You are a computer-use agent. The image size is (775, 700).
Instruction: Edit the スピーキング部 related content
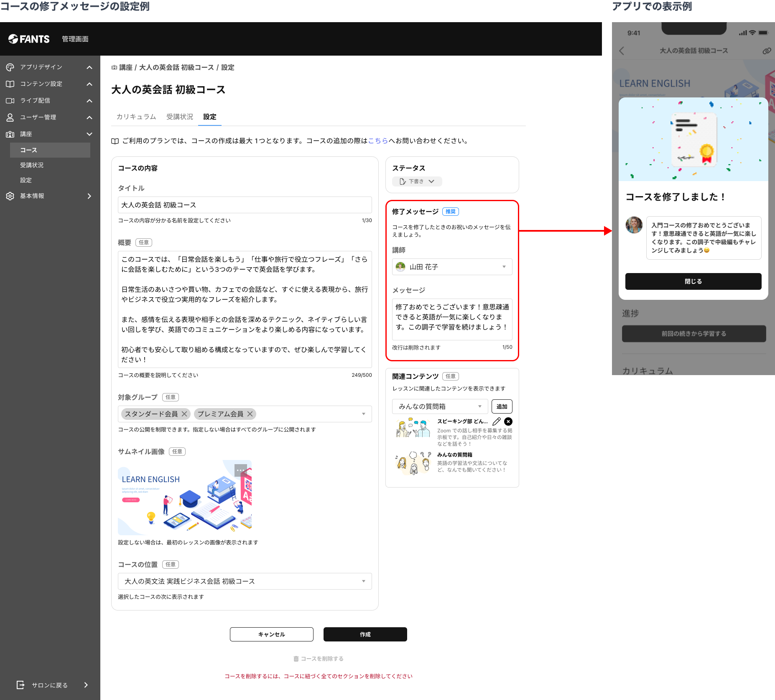tap(497, 422)
